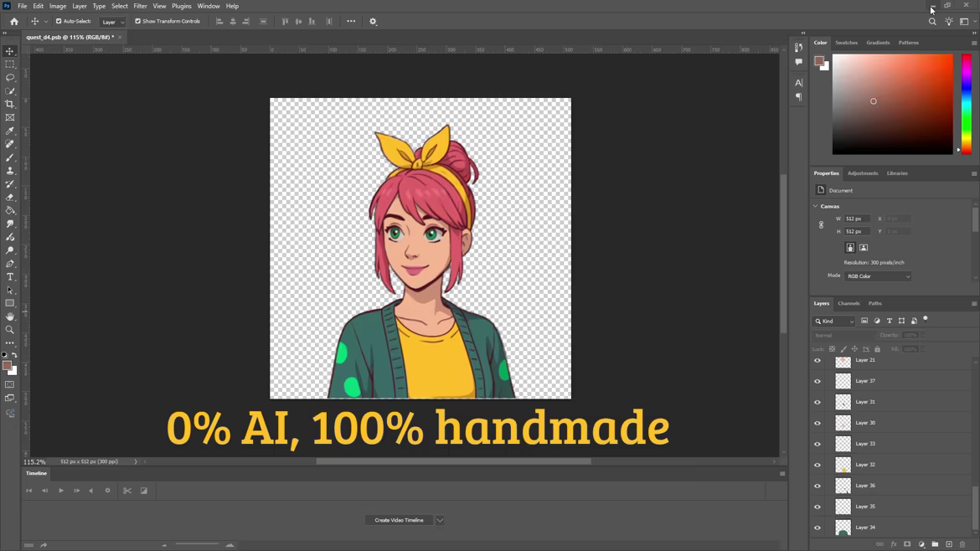Open the options bar gear settings

coord(373,21)
